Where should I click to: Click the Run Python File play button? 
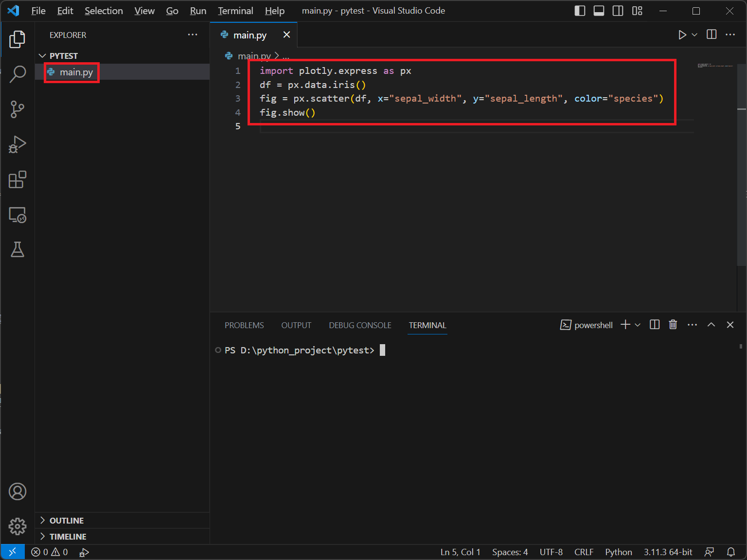tap(682, 35)
